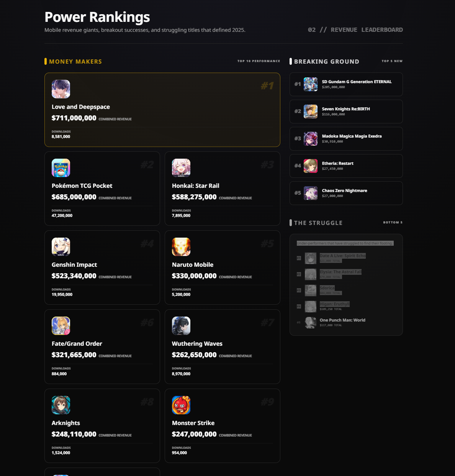Image resolution: width=455 pixels, height=476 pixels.
Task: Open the Genshin Impact app icon
Action: pyautogui.click(x=61, y=247)
